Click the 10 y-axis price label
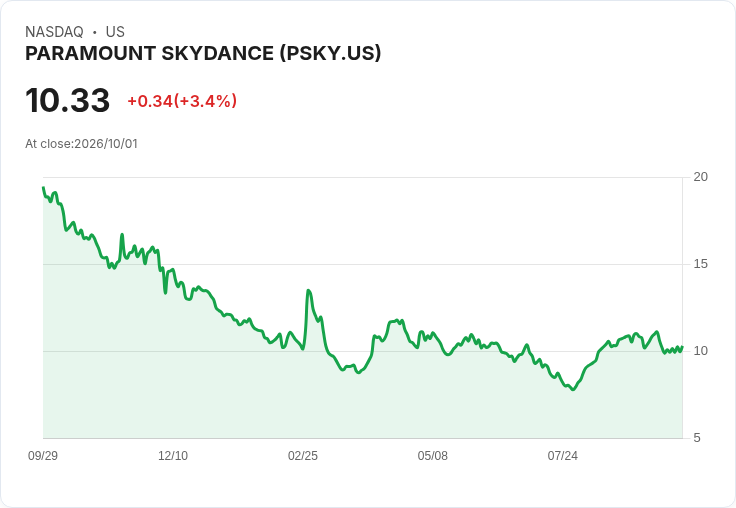The height and width of the screenshot is (508, 736). [700, 351]
